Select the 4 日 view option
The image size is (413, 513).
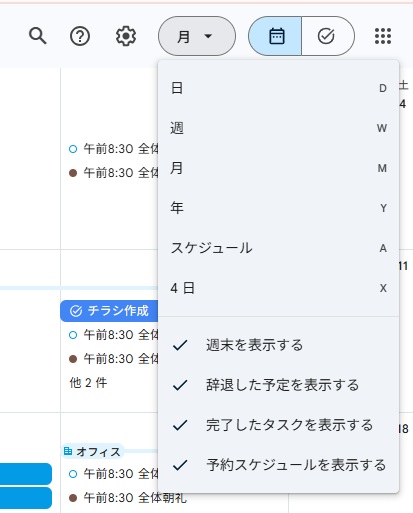(279, 288)
